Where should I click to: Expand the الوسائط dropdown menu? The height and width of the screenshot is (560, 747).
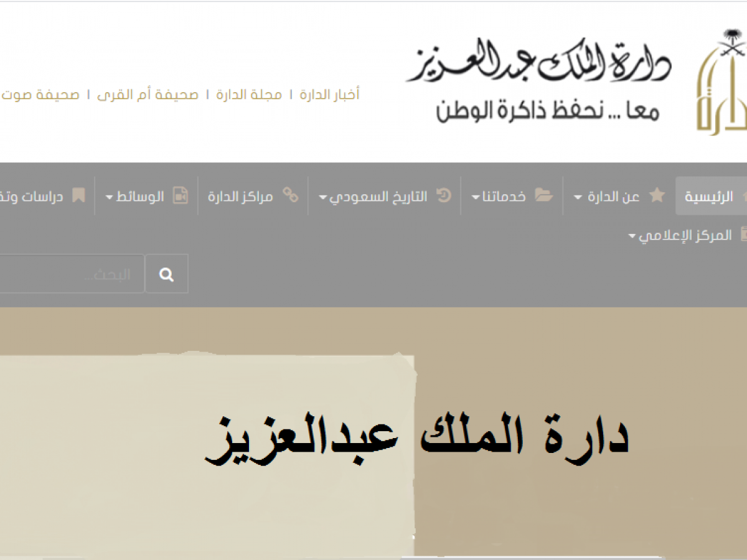(135, 197)
